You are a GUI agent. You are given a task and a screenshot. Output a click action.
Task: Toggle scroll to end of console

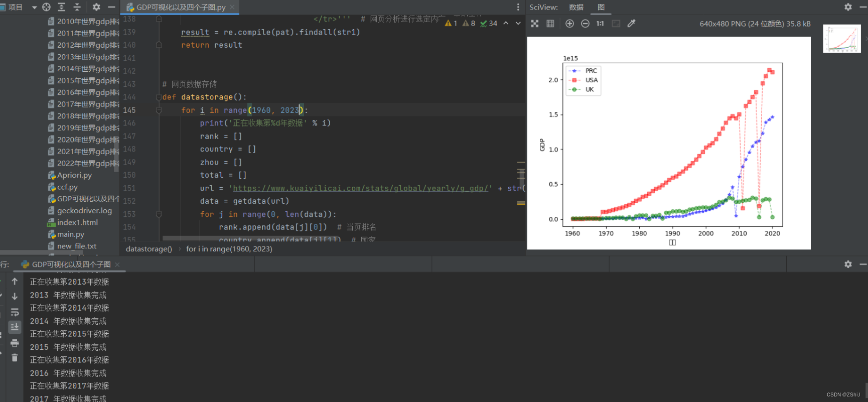coord(15,327)
